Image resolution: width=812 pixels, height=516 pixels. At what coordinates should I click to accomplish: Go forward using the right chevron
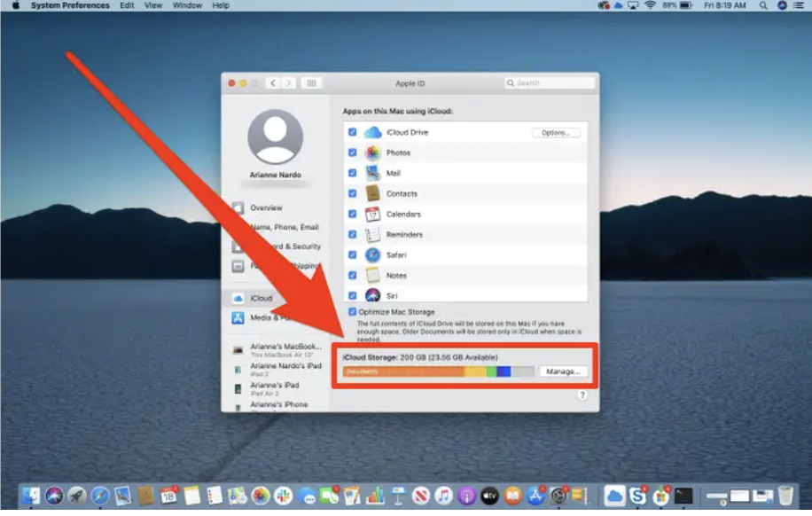[288, 82]
